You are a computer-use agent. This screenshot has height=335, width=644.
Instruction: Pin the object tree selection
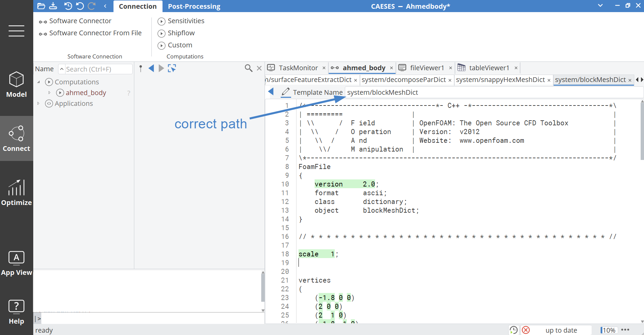tap(141, 69)
